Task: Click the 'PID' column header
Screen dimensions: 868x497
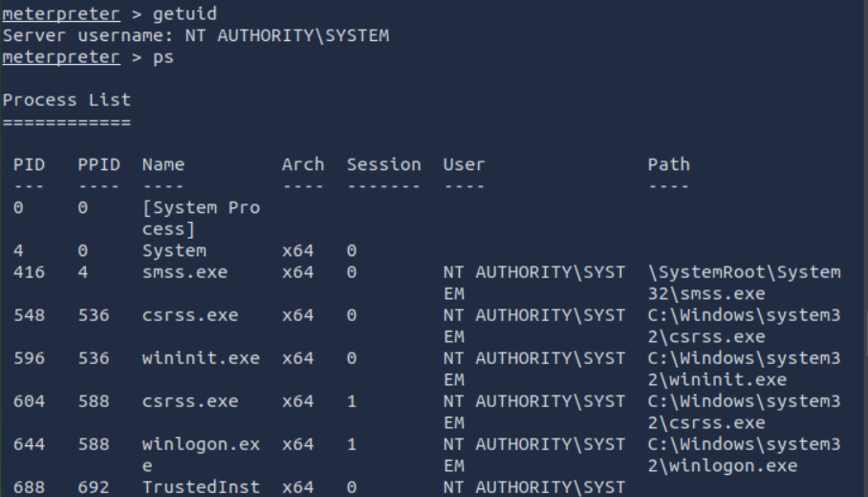Action: (x=30, y=164)
